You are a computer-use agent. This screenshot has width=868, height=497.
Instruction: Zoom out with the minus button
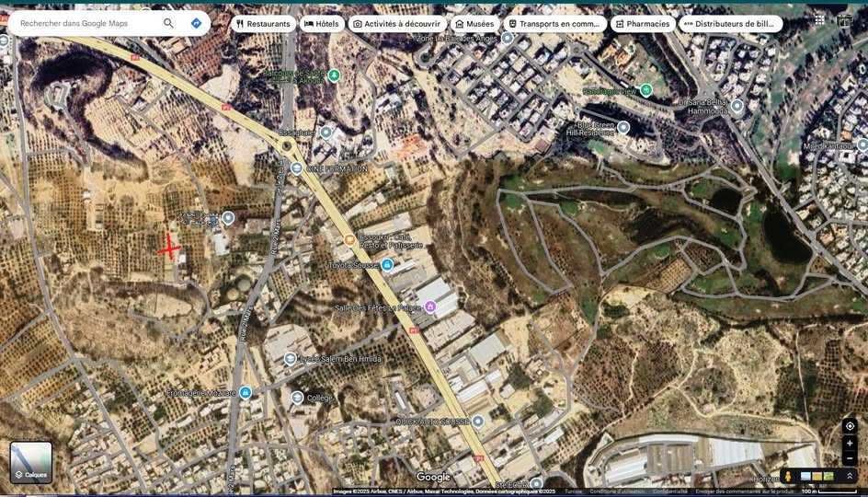[x=849, y=458]
